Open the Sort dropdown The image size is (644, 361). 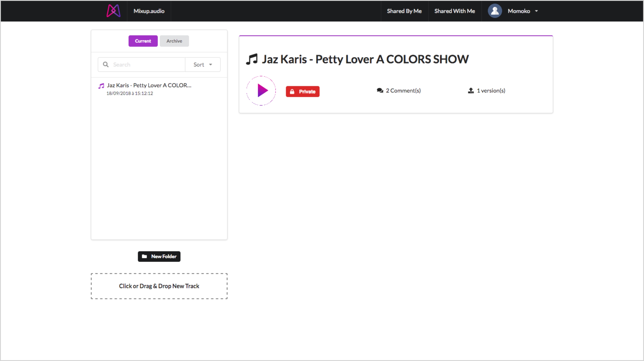203,64
